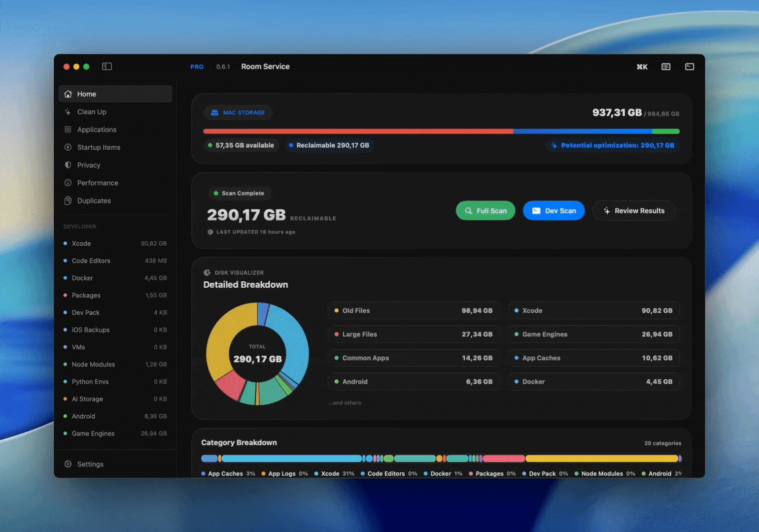Select Xcode developer item in sidebar
The height and width of the screenshot is (532, 759).
(115, 243)
